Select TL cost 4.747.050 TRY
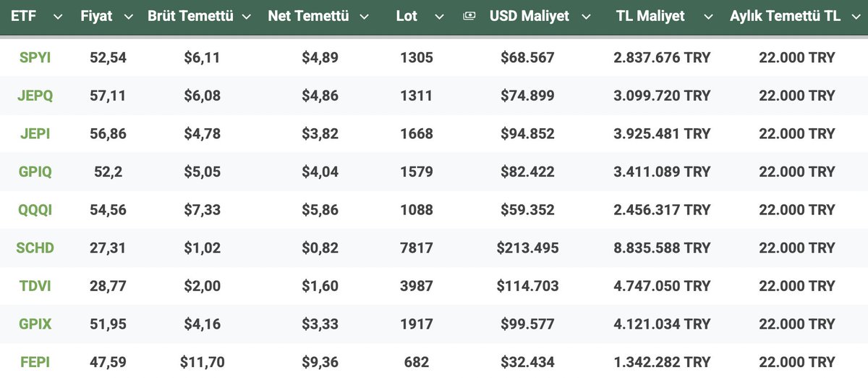 [x=663, y=286]
